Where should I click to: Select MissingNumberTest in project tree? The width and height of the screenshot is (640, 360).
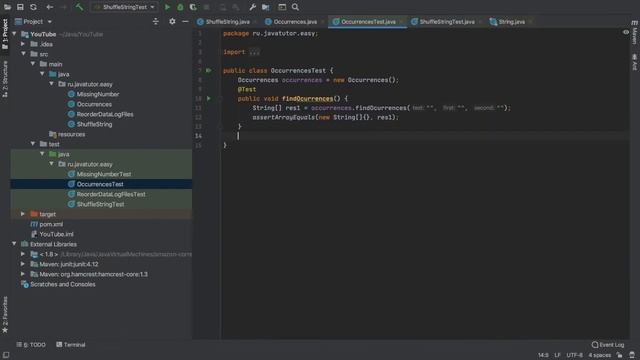(104, 174)
